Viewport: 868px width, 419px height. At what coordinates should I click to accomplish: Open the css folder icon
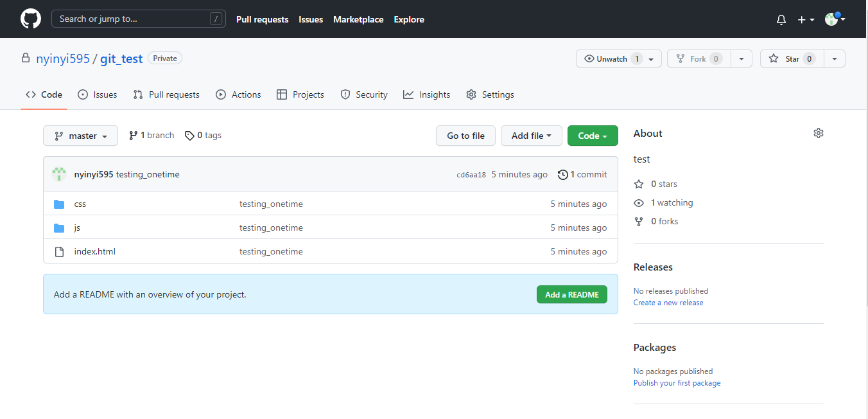click(x=59, y=204)
